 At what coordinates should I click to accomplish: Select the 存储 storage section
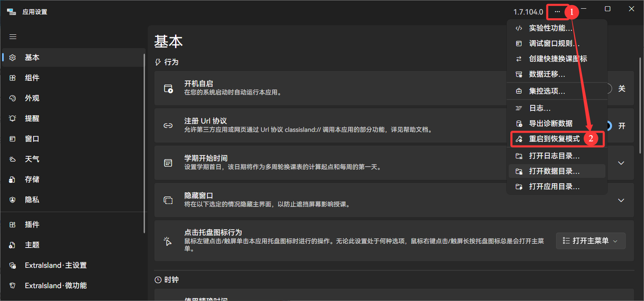32,179
